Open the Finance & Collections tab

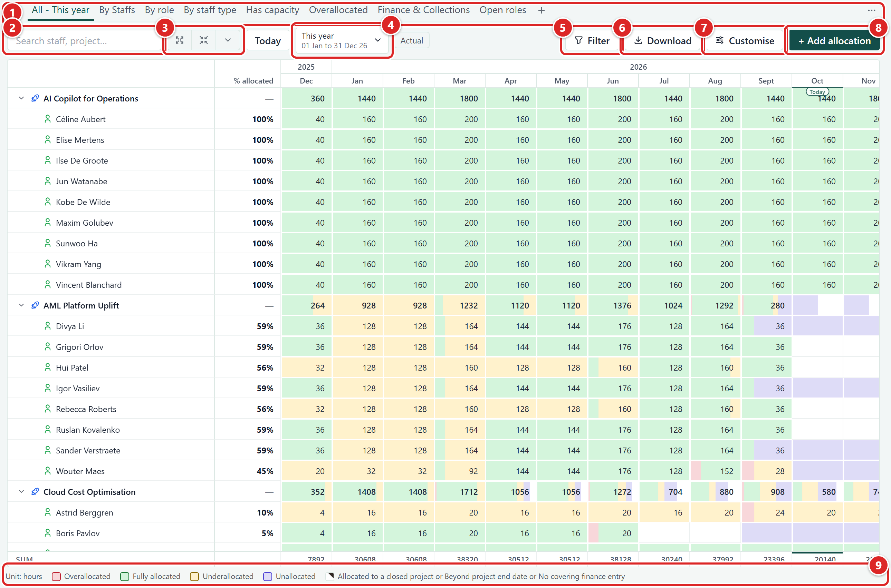[423, 10]
